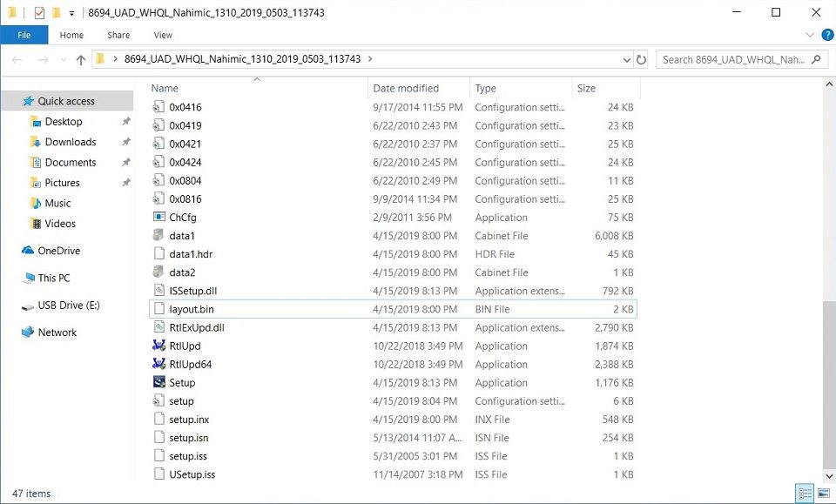Select the 0x0421 configuration file
Image resolution: width=836 pixels, height=504 pixels.
[x=393, y=144]
